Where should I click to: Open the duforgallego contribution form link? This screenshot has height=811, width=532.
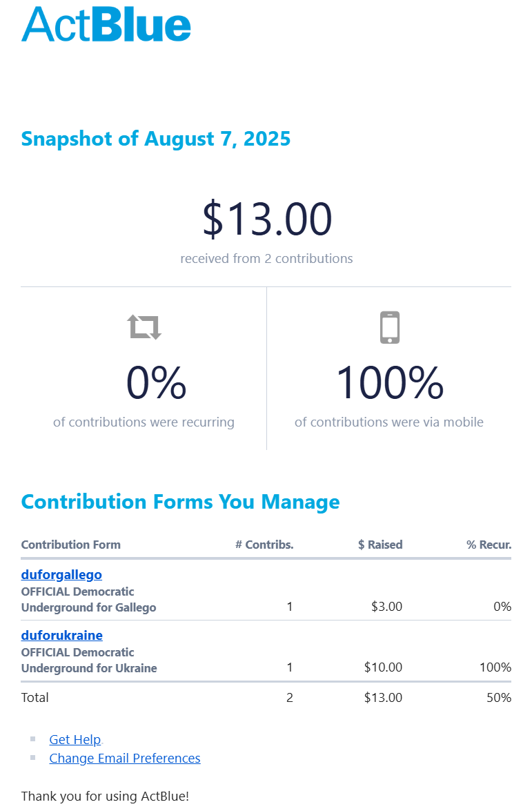point(61,574)
